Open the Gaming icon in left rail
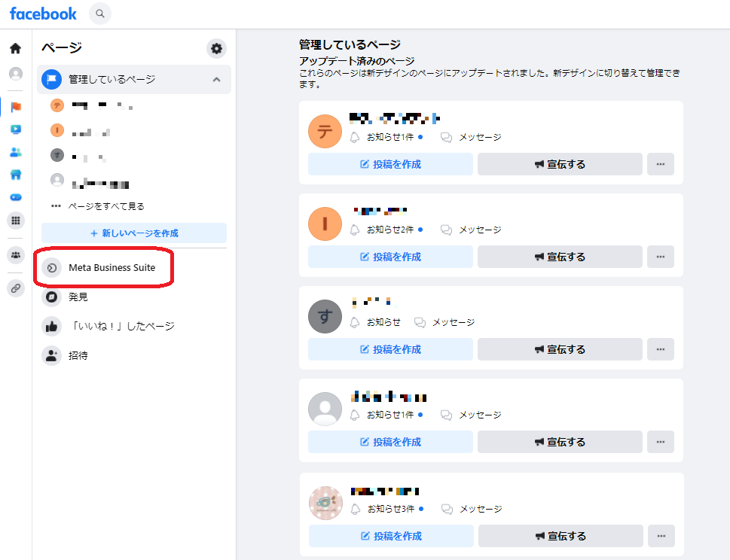 click(15, 197)
